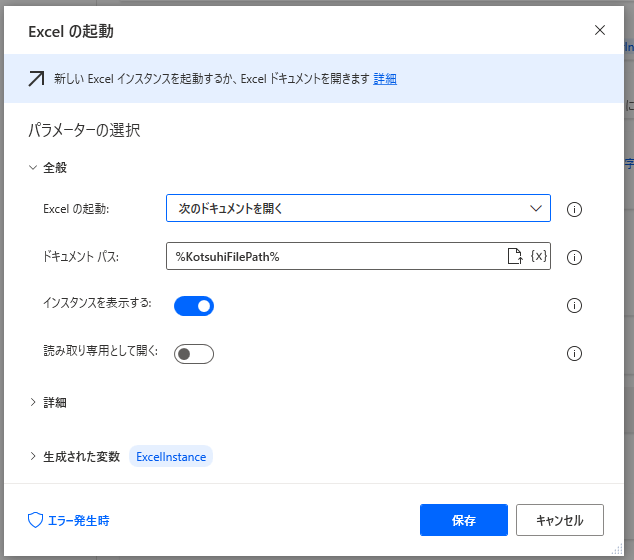634x560 pixels.
Task: Click the {x} variable selector icon
Action: pos(538,256)
